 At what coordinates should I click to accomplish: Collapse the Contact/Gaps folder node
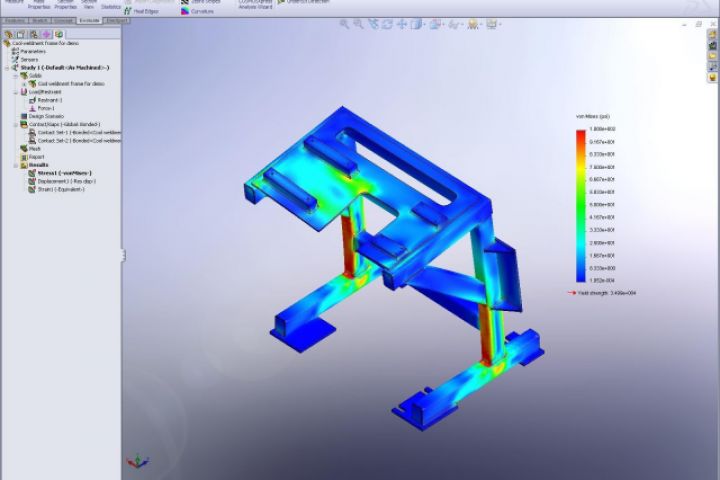16,124
